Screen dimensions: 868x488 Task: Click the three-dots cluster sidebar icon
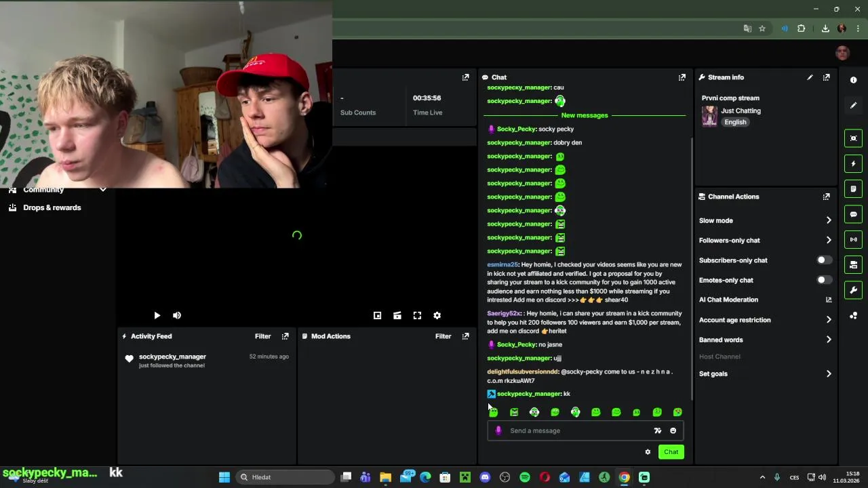853,316
